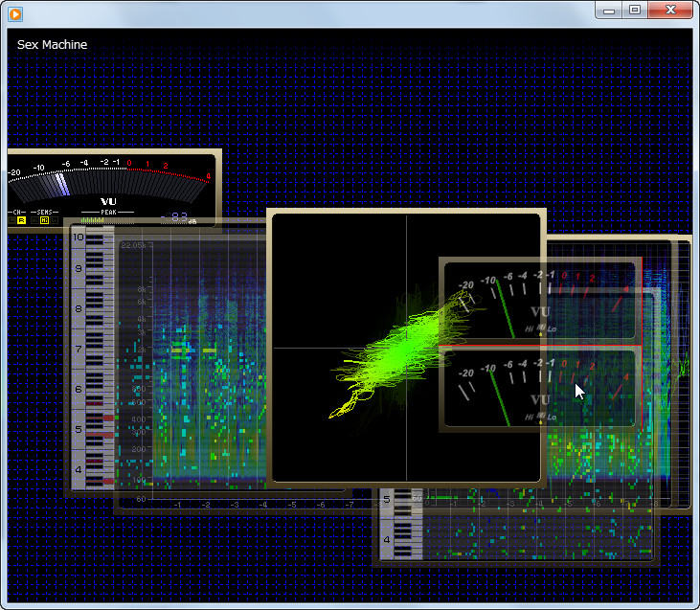This screenshot has width=700, height=610.
Task: Click octave 10 on the left piano keyboard
Action: click(79, 237)
